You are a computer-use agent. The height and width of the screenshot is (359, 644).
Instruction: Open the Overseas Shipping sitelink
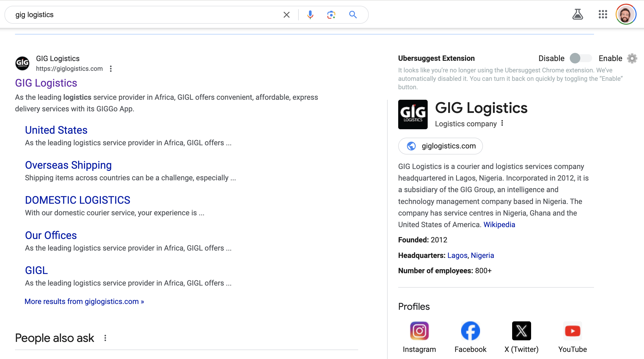click(x=68, y=165)
